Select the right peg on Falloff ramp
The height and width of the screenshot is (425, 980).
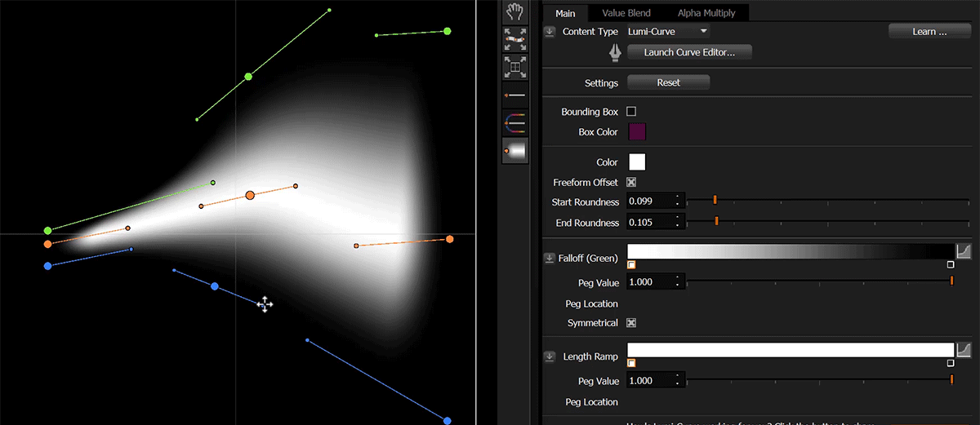(x=951, y=264)
